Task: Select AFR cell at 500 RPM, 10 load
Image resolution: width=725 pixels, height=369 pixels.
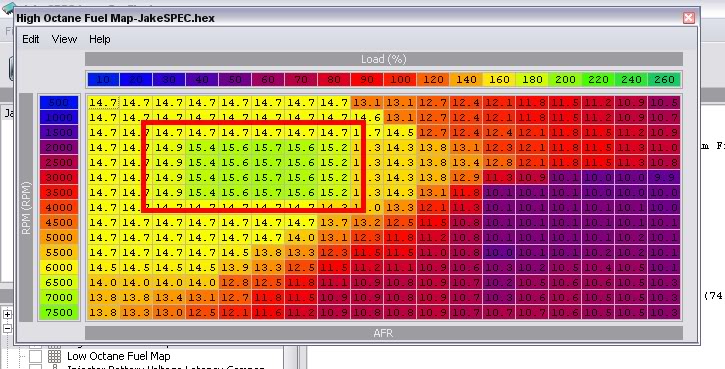Action: coord(103,103)
